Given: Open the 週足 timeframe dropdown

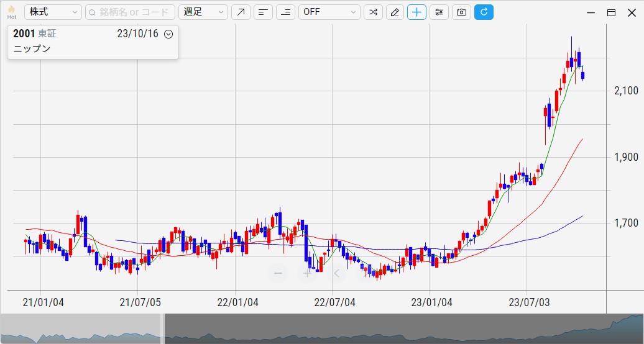Looking at the screenshot, I should 203,12.
